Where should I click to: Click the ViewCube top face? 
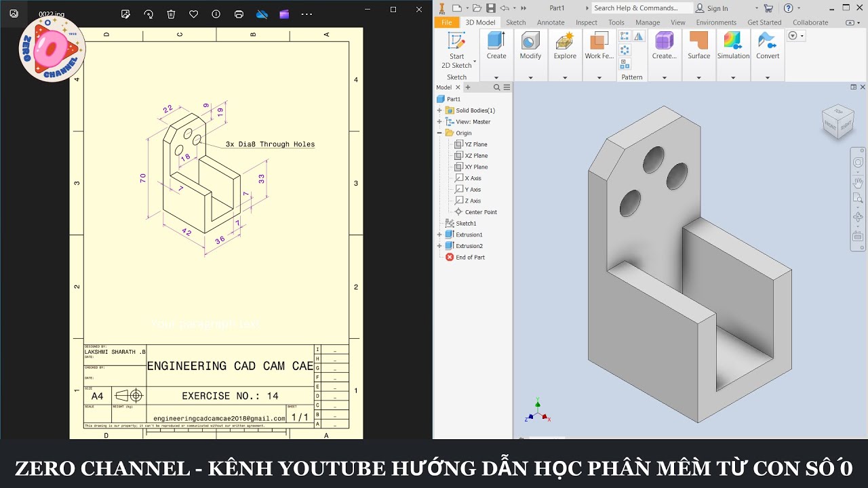pos(838,111)
